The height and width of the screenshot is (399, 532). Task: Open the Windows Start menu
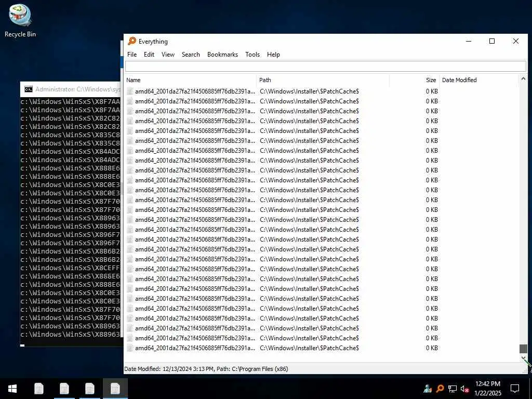point(12,389)
